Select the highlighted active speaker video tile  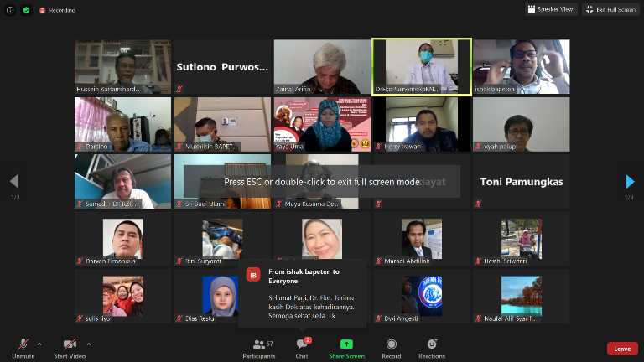[422, 66]
